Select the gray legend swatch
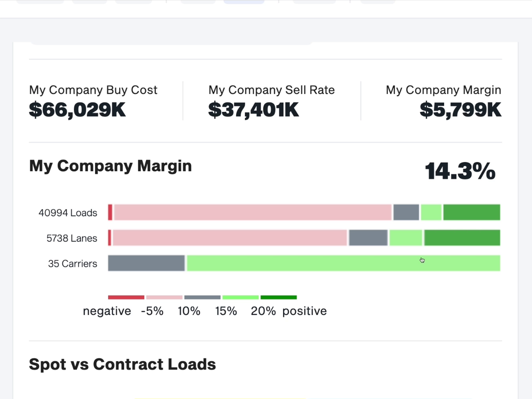The image size is (532, 399). click(x=202, y=297)
